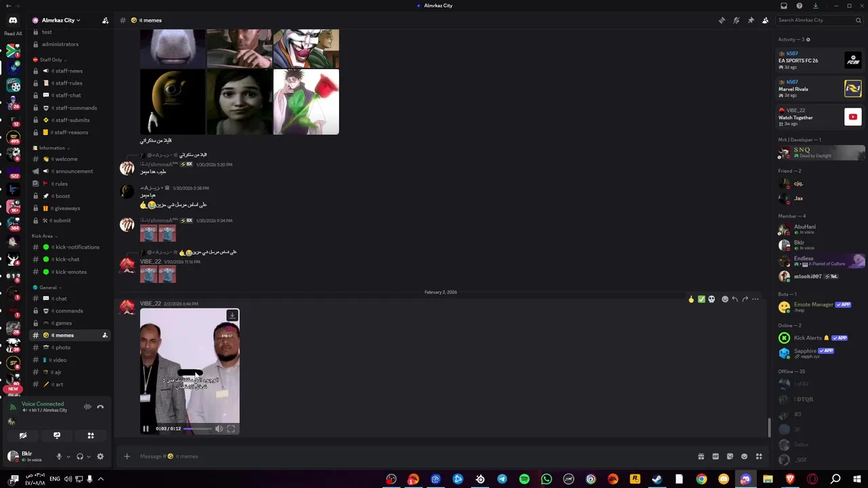Open inbox icon in title bar
Viewport: 868px width, 488px height.
tap(784, 5)
